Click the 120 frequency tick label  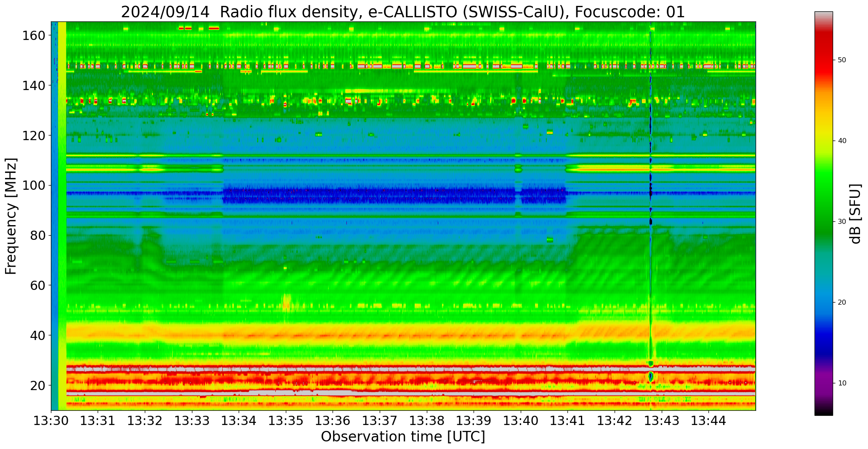[33, 135]
